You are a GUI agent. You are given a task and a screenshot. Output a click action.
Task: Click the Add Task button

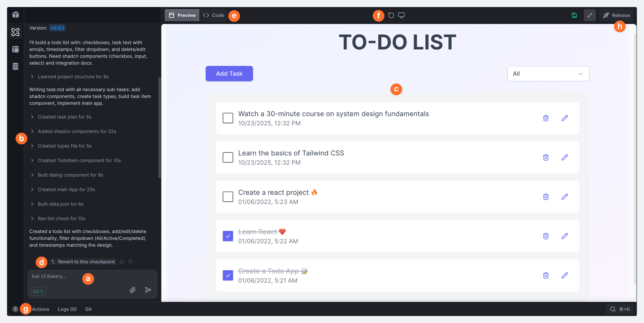[229, 74]
